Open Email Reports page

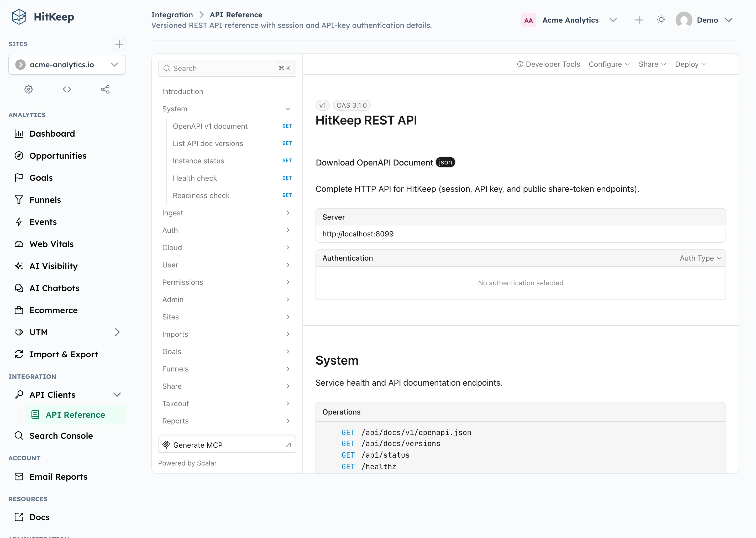[x=67, y=476]
